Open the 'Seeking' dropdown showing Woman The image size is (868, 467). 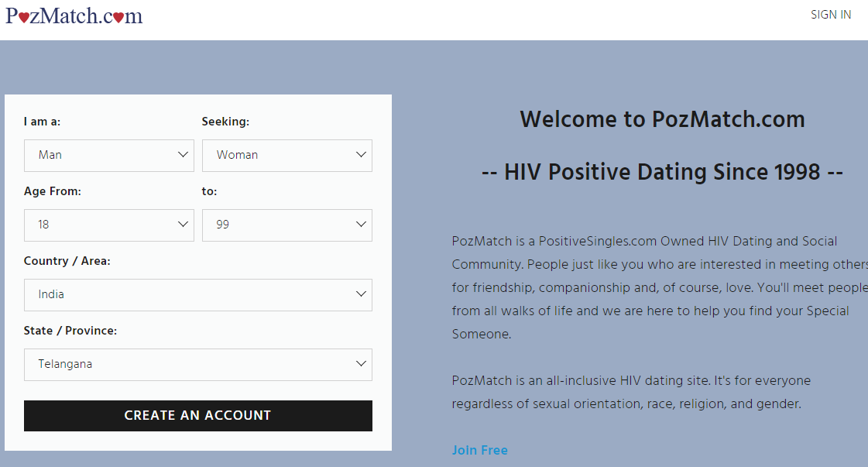(x=286, y=155)
